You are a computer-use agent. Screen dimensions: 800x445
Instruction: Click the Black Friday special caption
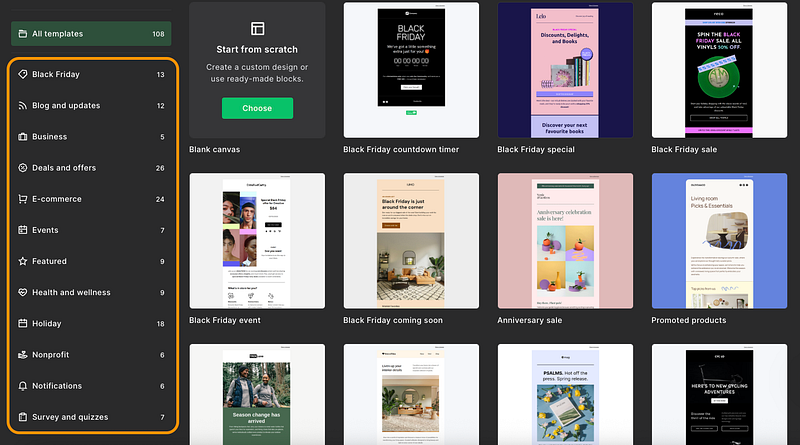tap(536, 150)
